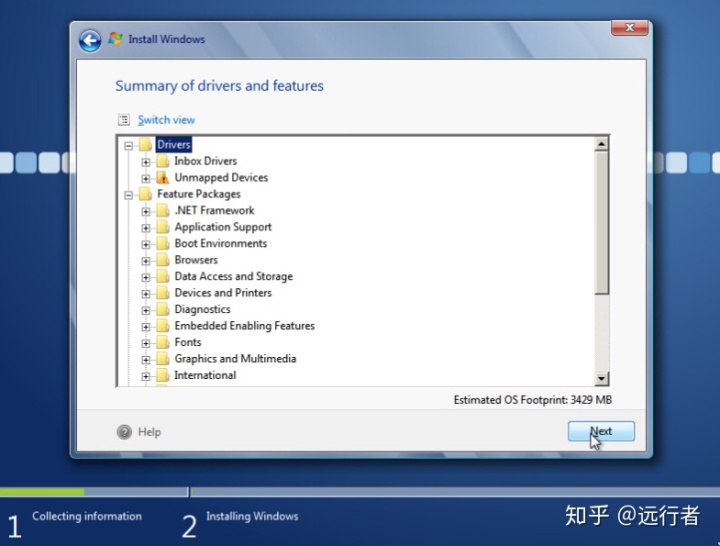Screen dimensions: 720x546
Task: Select the .NET Framework item
Action: [x=214, y=211]
